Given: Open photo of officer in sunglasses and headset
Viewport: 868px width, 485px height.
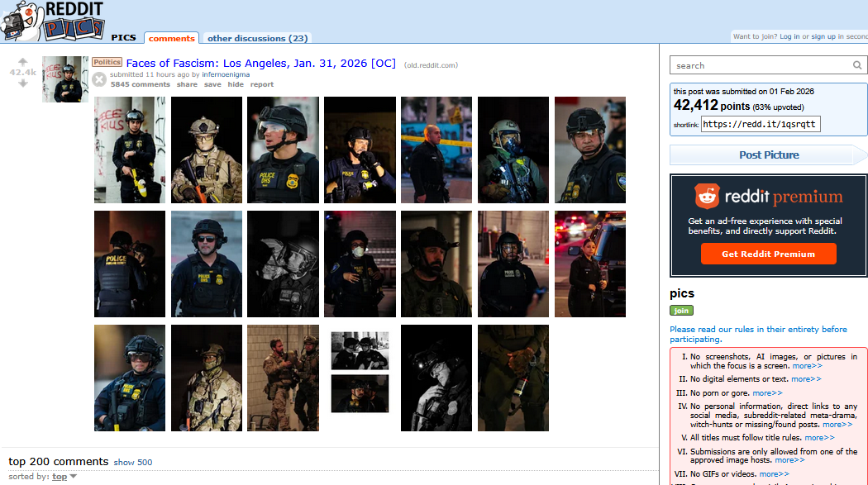Looking at the screenshot, I should click(x=207, y=264).
